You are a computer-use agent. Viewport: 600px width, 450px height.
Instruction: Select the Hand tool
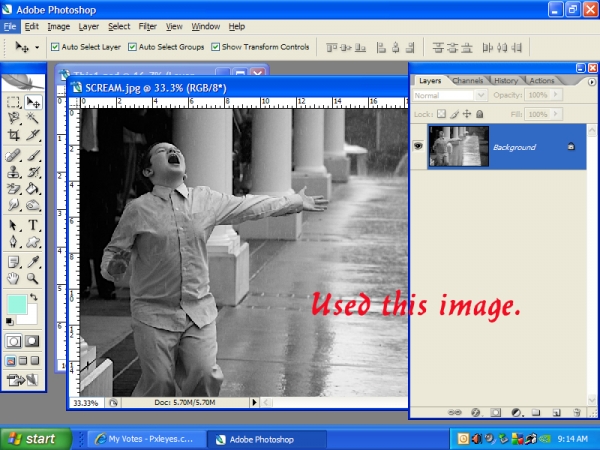pos(13,279)
